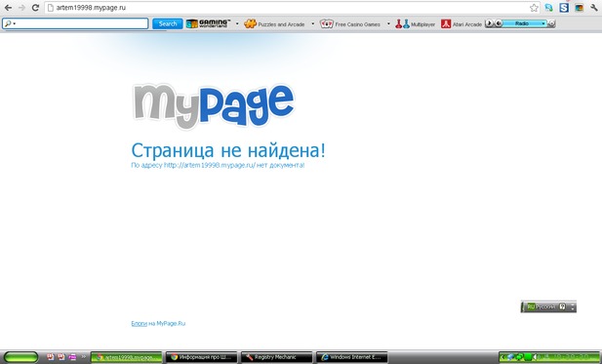Open the Gaming Wonderland logo link
Screen dimensions: 602x364
209,23
